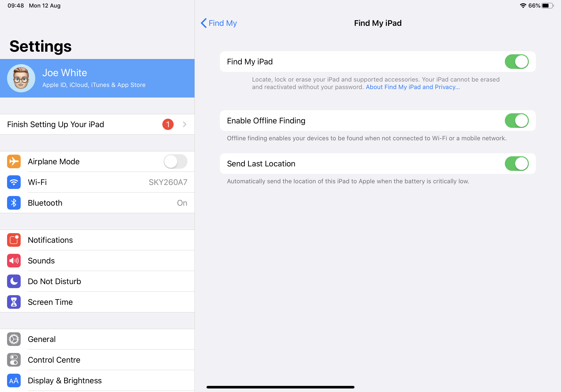The image size is (561, 392).
Task: Open the Bluetooth settings row
Action: coord(97,203)
